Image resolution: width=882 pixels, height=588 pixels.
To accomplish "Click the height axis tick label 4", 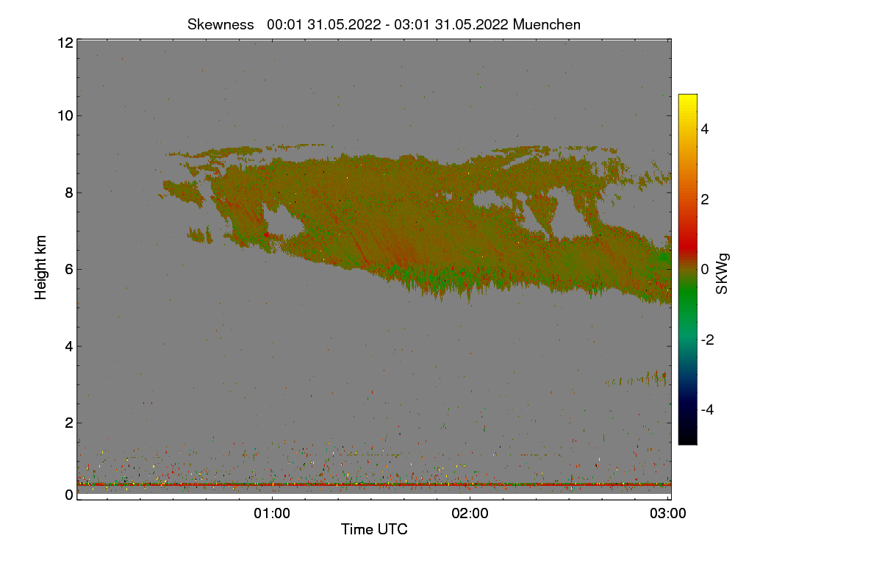I will (69, 346).
